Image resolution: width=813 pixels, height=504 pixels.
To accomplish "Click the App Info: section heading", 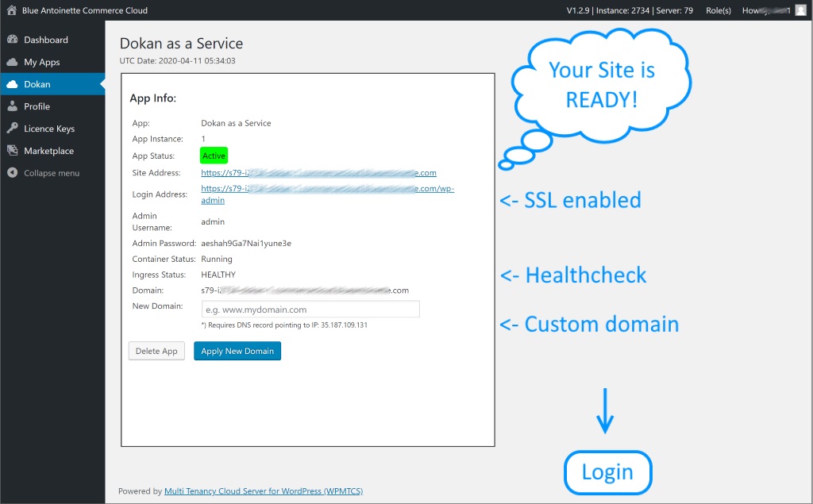I will (153, 98).
